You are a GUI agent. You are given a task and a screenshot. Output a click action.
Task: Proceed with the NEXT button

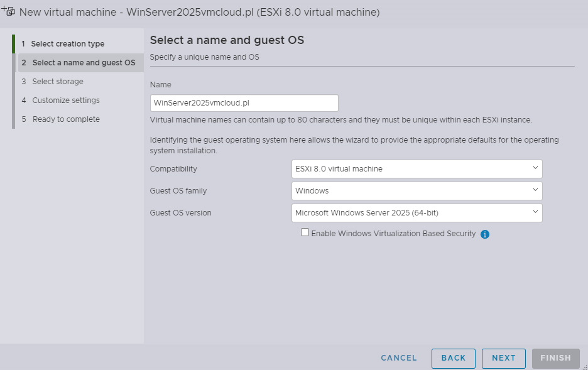pos(503,358)
